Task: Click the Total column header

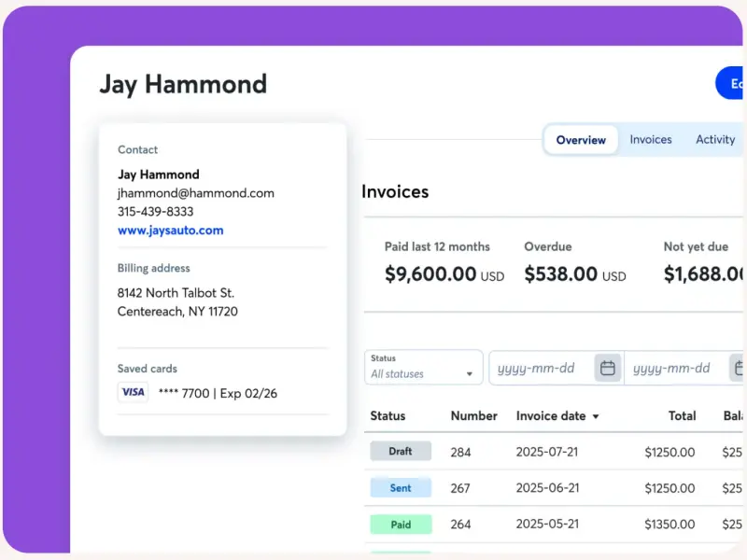Action: [x=682, y=416]
